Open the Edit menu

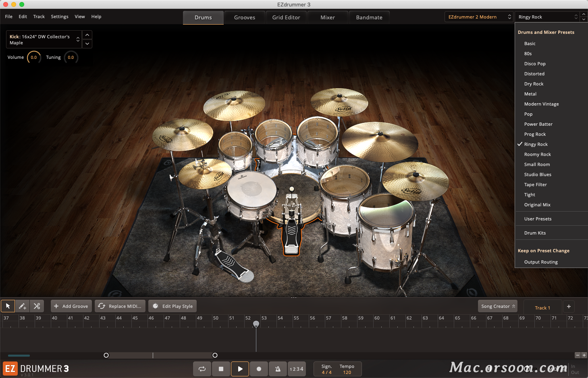23,17
